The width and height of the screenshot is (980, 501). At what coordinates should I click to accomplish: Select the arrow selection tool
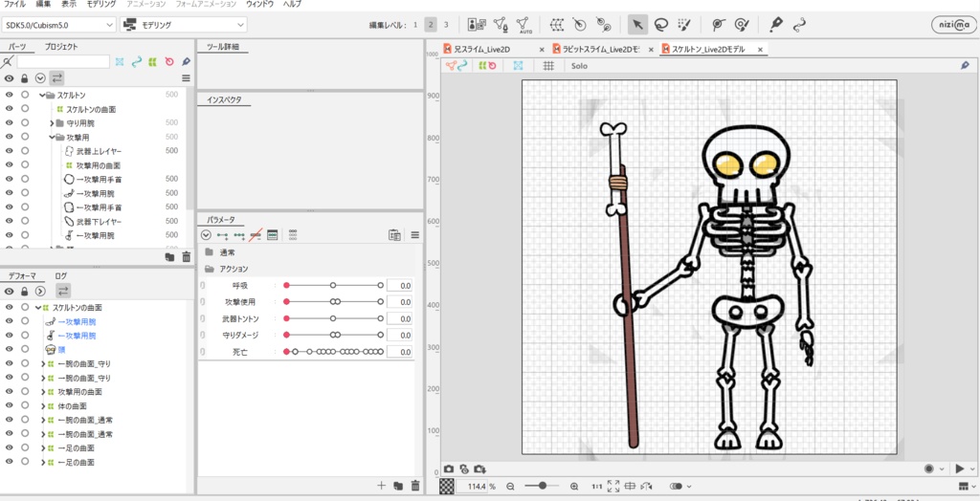tap(637, 24)
